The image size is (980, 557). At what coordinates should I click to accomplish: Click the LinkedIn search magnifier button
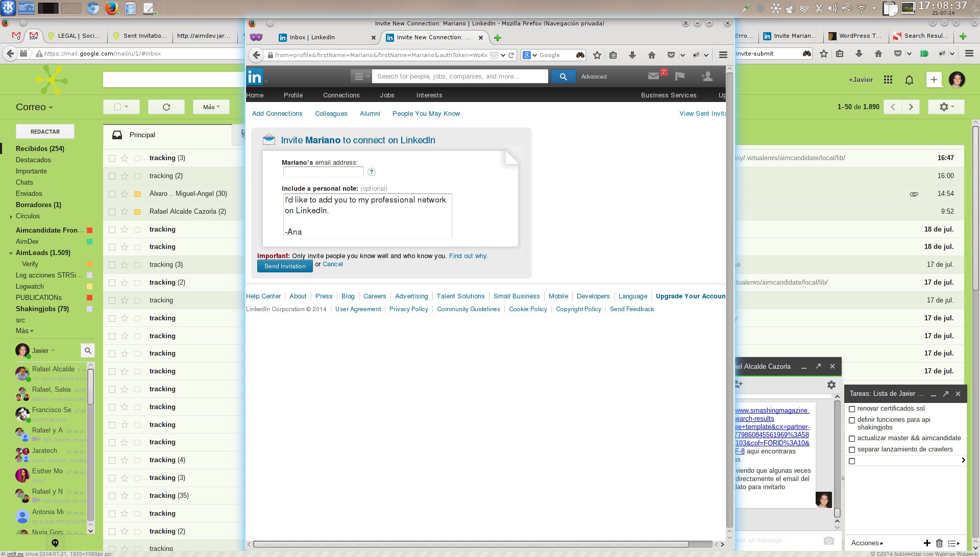(563, 77)
